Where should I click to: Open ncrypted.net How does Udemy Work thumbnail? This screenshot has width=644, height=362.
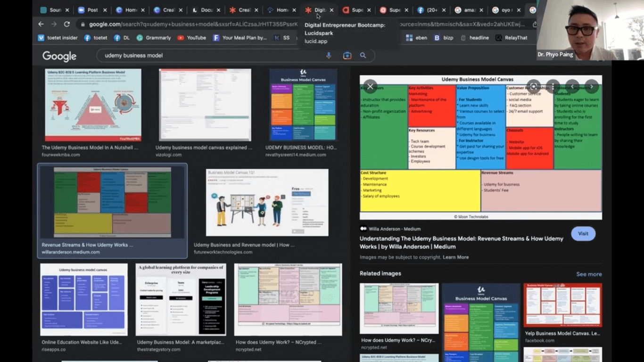(288, 299)
